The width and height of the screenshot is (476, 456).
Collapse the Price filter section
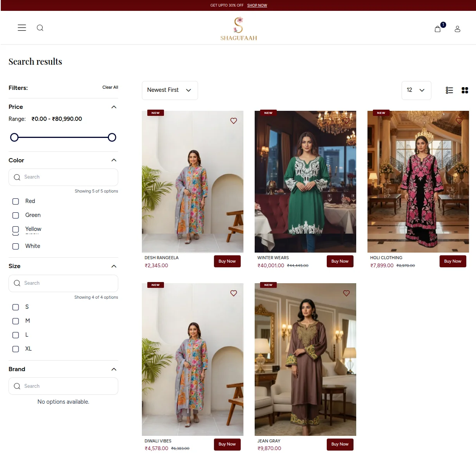point(114,107)
